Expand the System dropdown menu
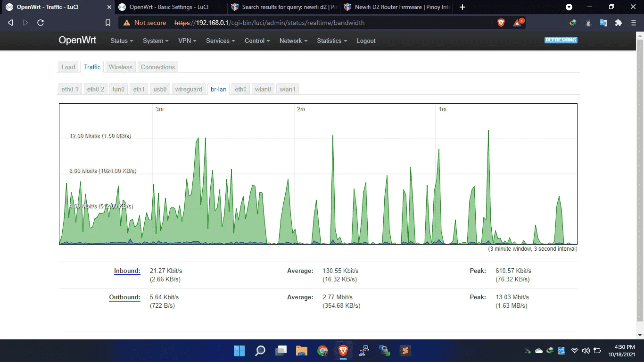The image size is (644, 362). (156, 41)
